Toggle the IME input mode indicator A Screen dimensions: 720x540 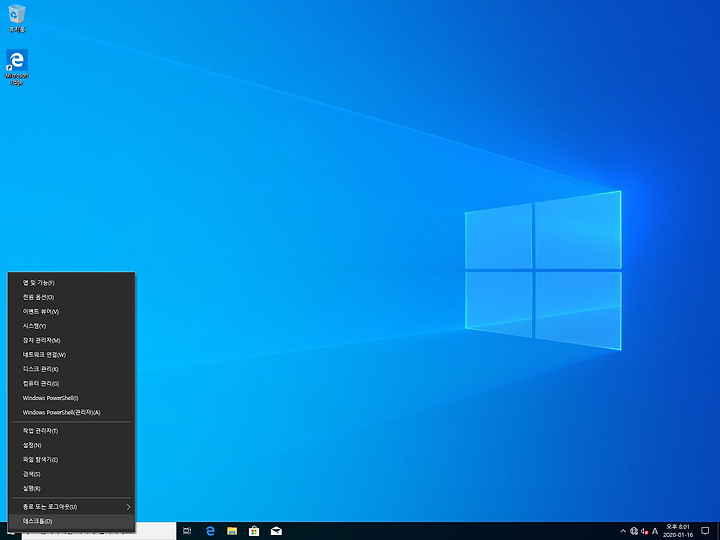point(655,531)
